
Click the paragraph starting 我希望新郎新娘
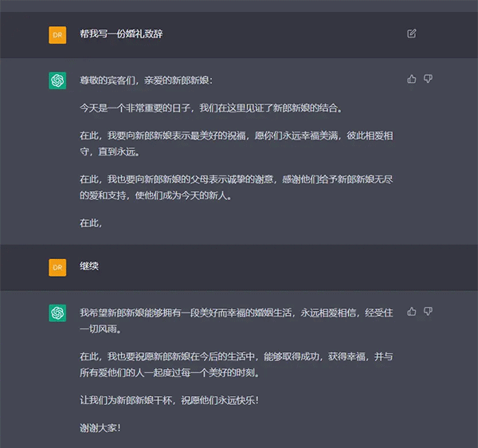coord(237,320)
